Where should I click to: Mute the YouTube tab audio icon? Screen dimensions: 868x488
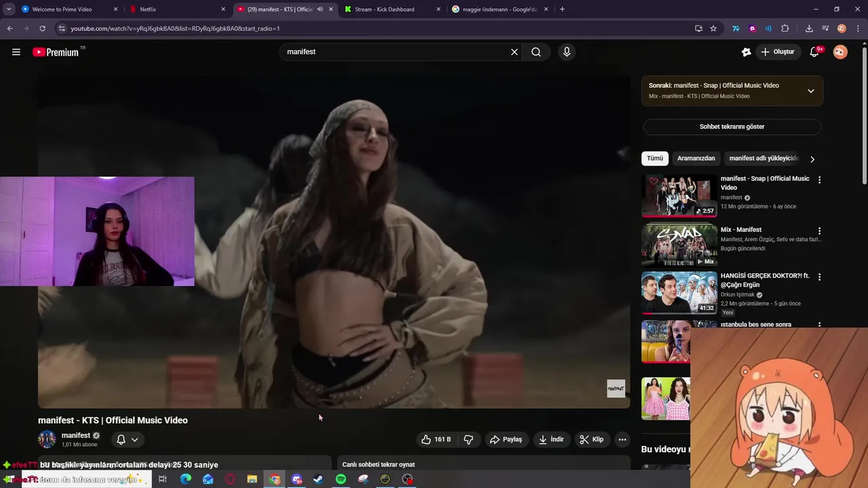pos(320,9)
